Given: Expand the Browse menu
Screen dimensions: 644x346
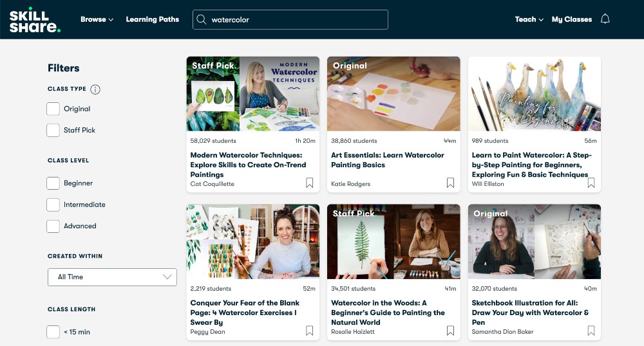Looking at the screenshot, I should pos(97,19).
